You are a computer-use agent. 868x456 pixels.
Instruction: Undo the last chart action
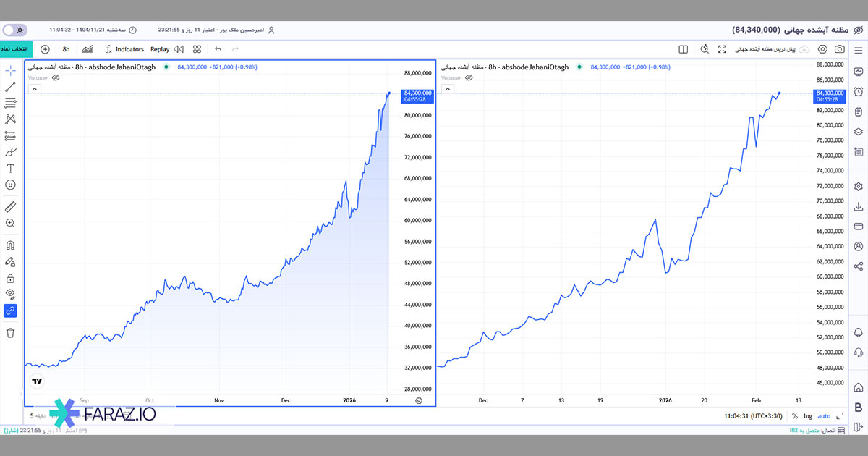tap(218, 49)
